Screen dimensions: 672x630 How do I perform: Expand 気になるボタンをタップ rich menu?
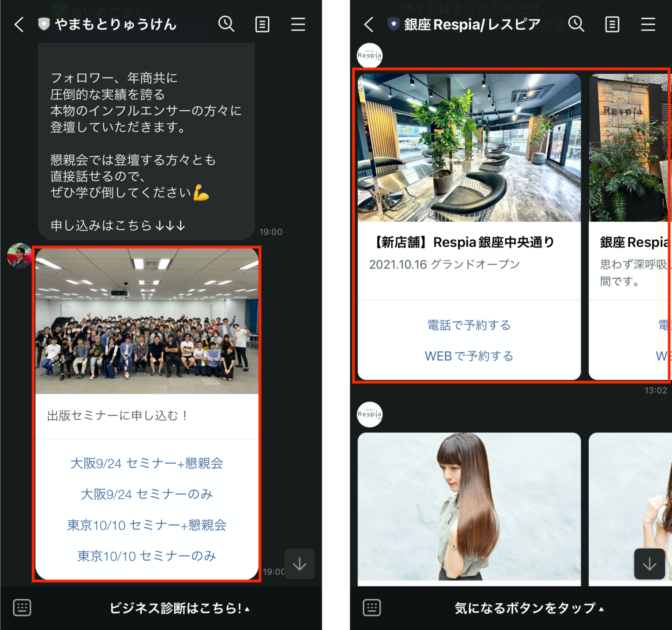tap(529, 608)
